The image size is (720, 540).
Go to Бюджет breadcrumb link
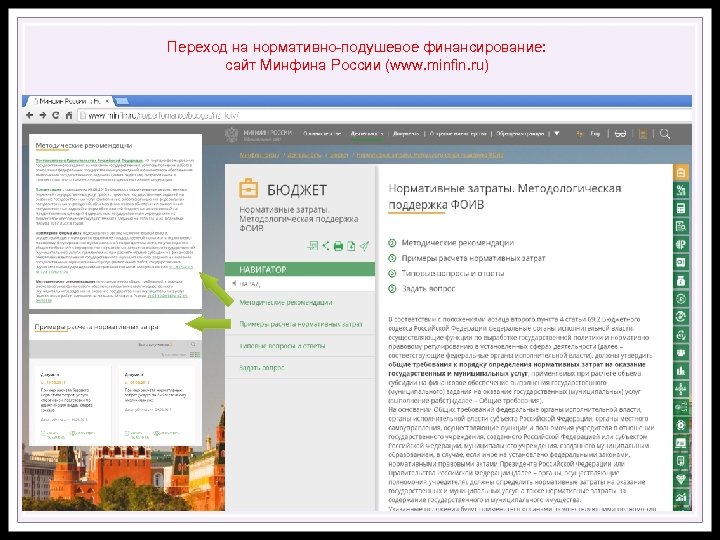click(339, 155)
